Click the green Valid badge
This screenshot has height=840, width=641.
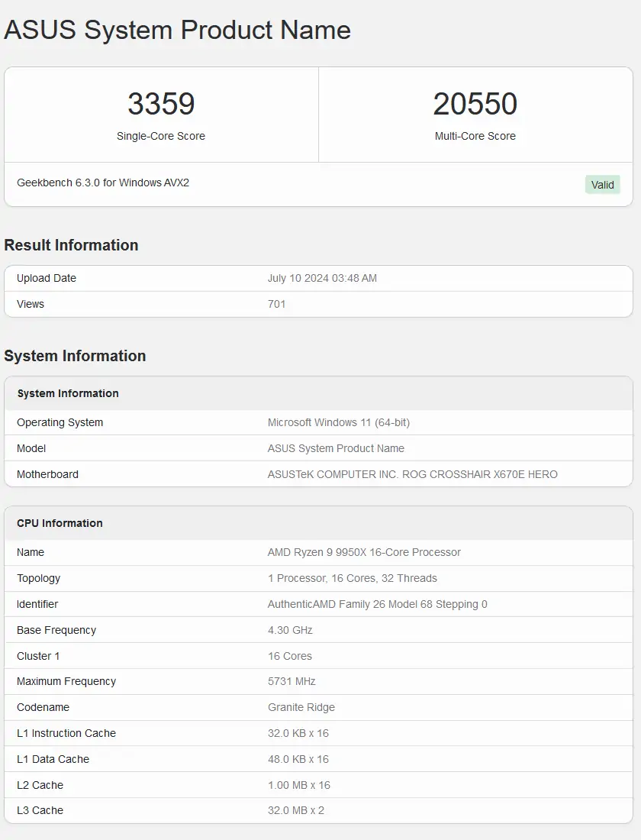[602, 185]
